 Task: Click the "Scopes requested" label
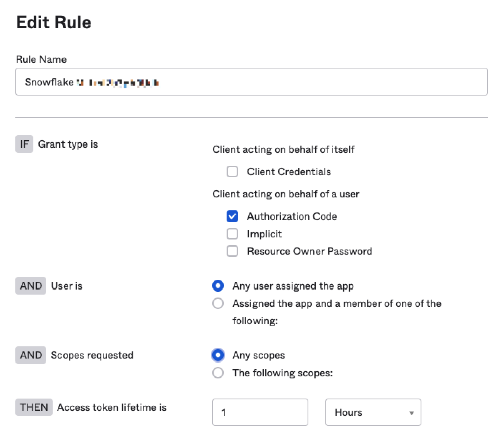pyautogui.click(x=92, y=355)
